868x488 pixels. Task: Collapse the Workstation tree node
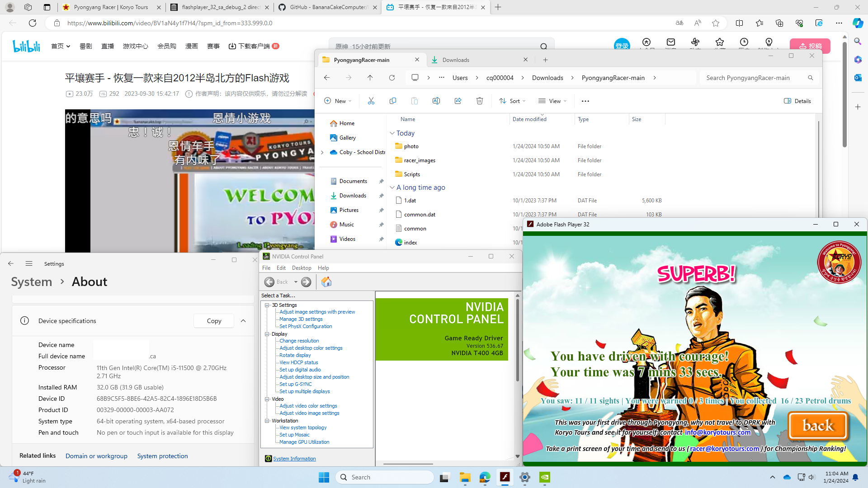267,421
